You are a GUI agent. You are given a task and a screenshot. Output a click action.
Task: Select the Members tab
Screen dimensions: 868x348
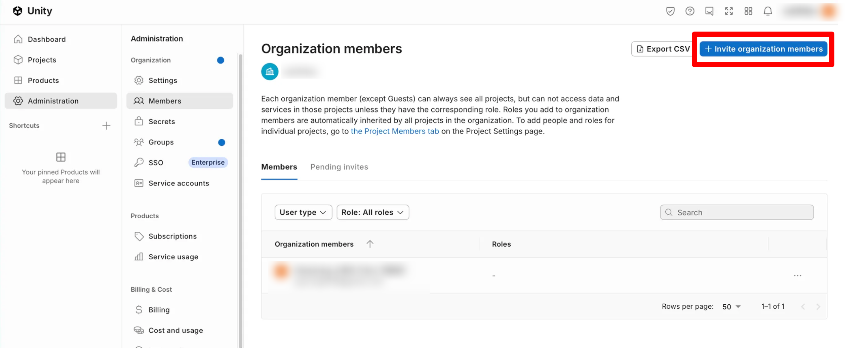pyautogui.click(x=279, y=167)
